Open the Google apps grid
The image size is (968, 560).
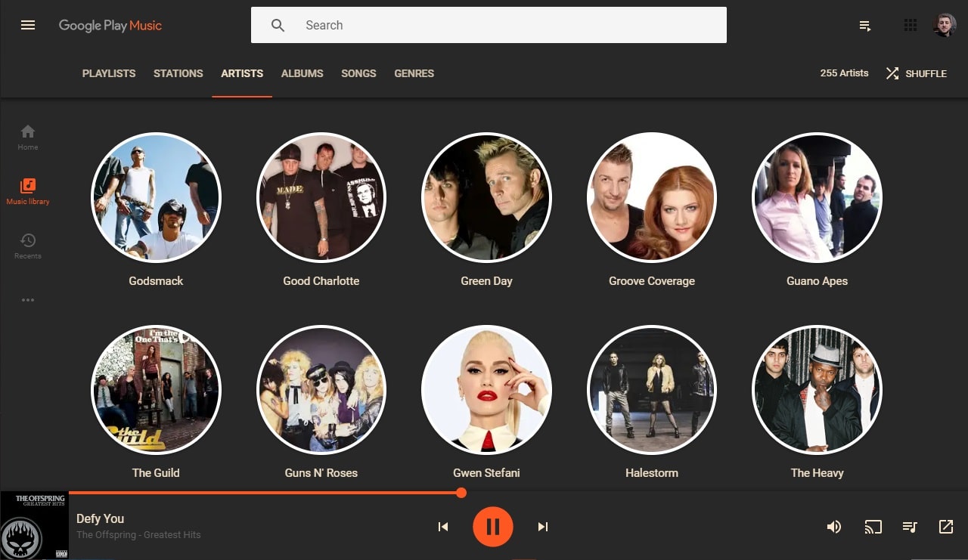[911, 25]
